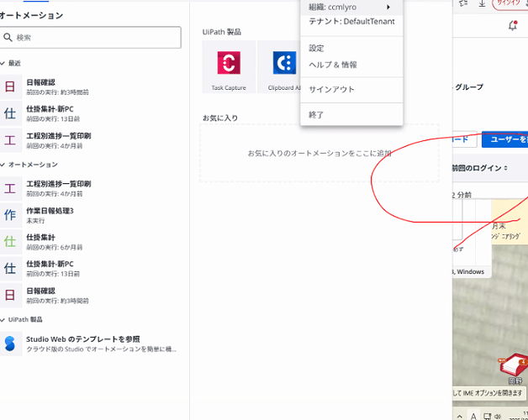This screenshot has width=528, height=420.
Task: Open 設定 from the menu
Action: [x=351, y=48]
